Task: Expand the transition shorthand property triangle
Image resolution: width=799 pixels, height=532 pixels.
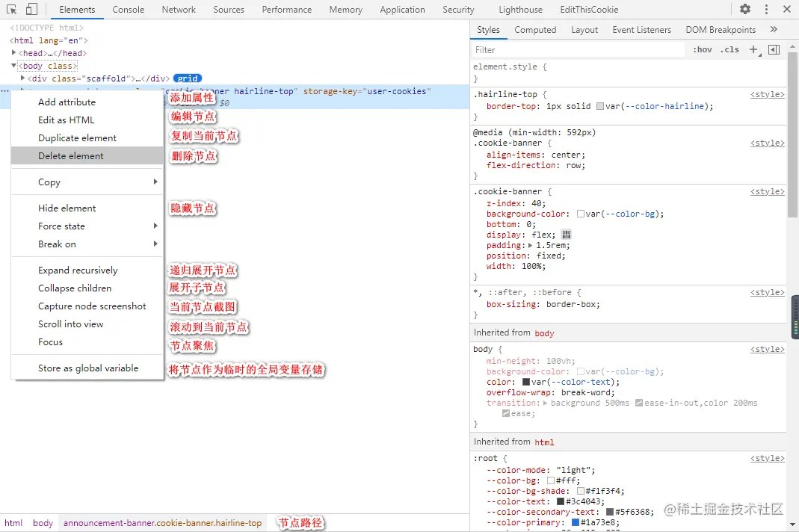Action: tap(545, 403)
